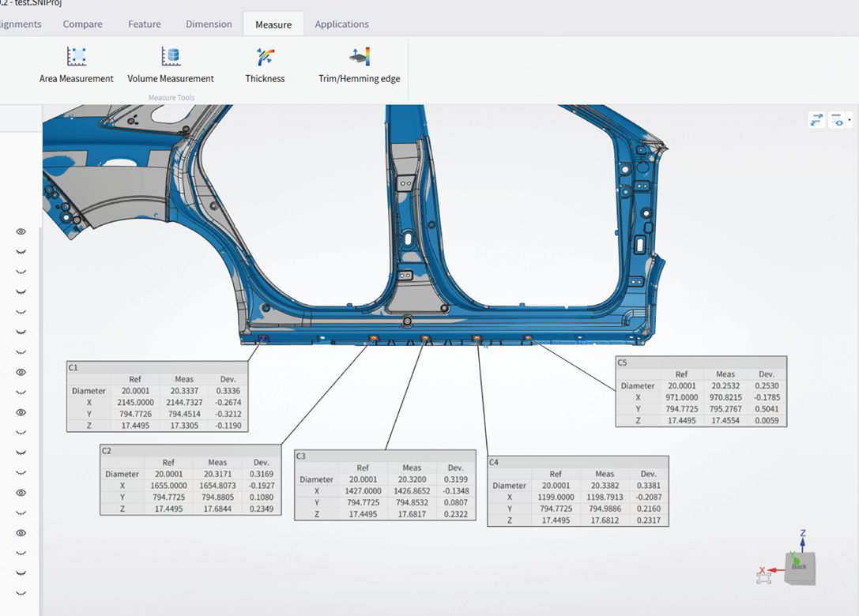Click the measured X value 2144.7327
The image size is (859, 616).
click(x=184, y=403)
